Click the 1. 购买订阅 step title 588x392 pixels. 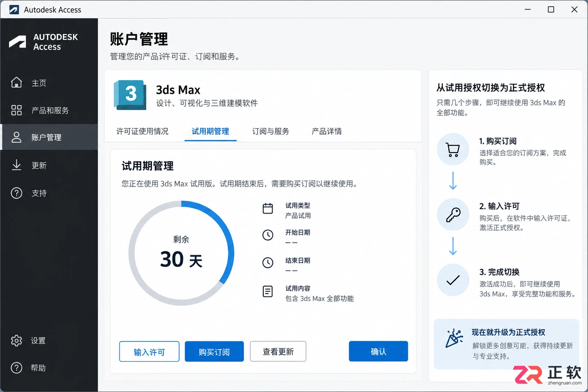tap(498, 141)
